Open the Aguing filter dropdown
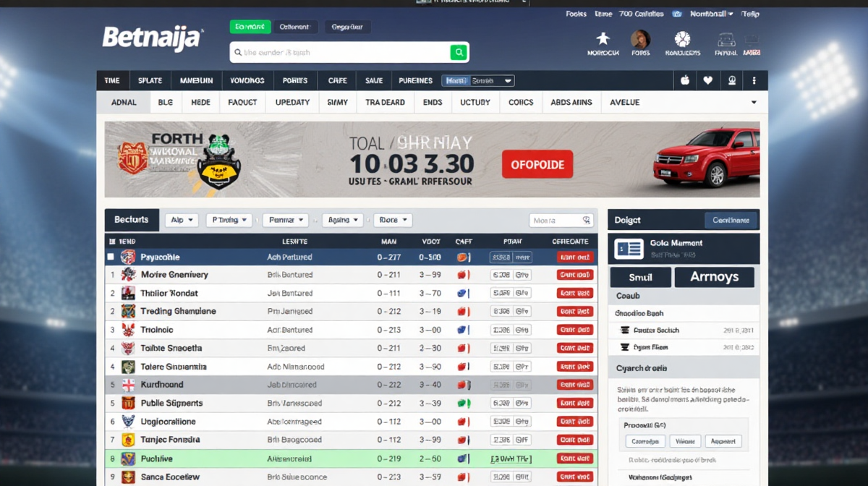 point(342,220)
